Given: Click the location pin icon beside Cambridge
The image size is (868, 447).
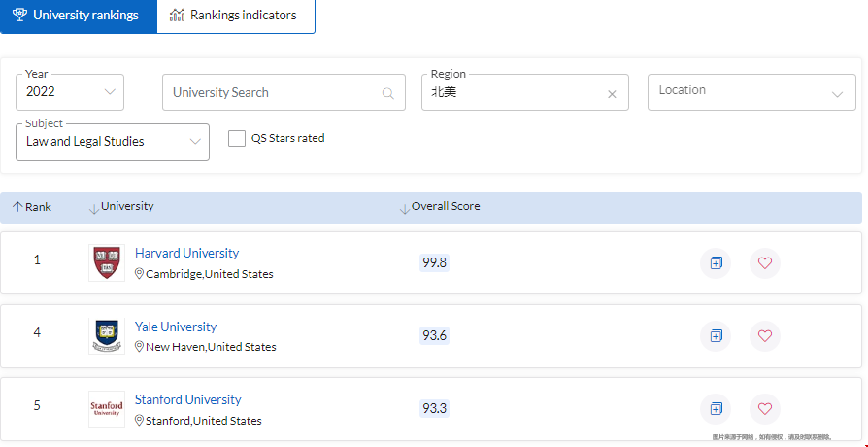Looking at the screenshot, I should pyautogui.click(x=140, y=274).
